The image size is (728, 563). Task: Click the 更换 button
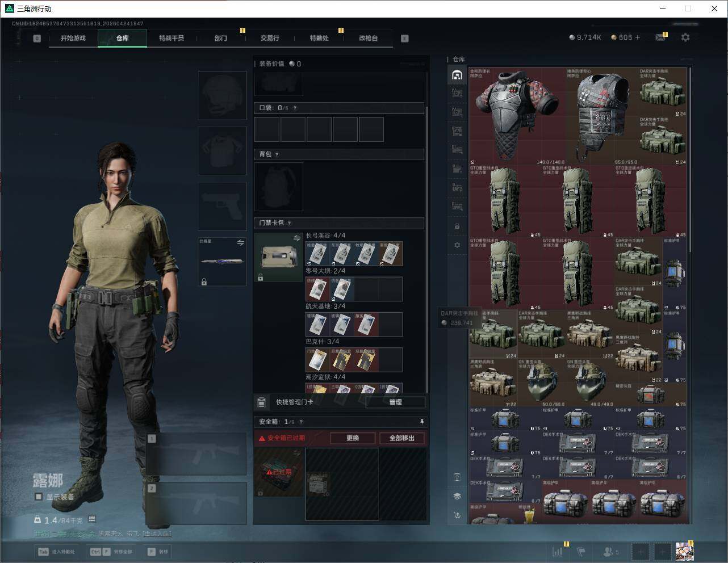click(x=353, y=438)
